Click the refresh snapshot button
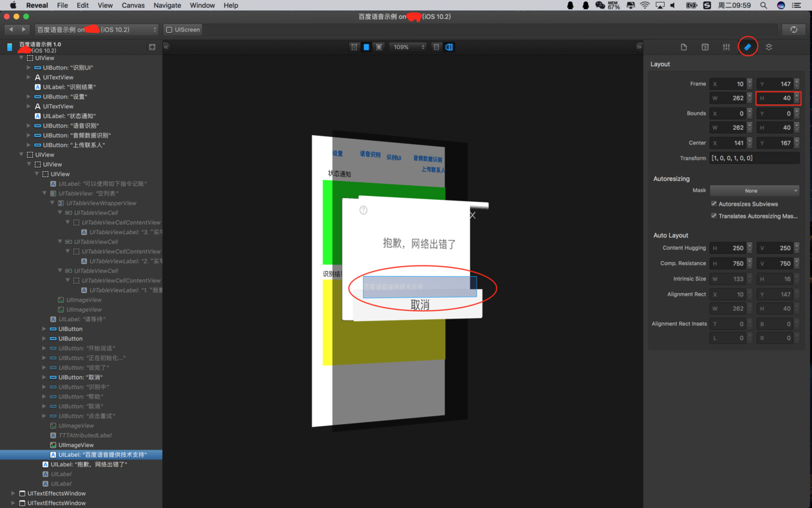812x508 pixels. tap(793, 29)
